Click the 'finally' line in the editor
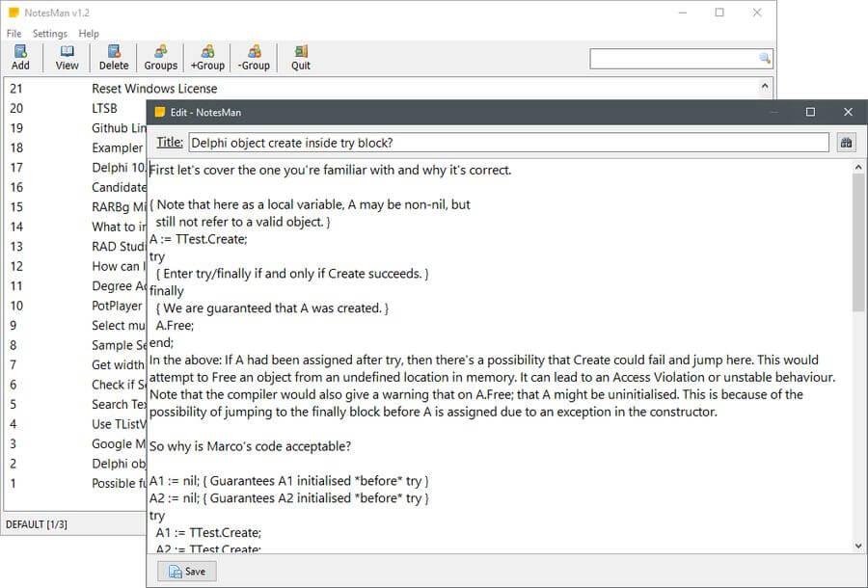This screenshot has height=588, width=868. click(167, 291)
